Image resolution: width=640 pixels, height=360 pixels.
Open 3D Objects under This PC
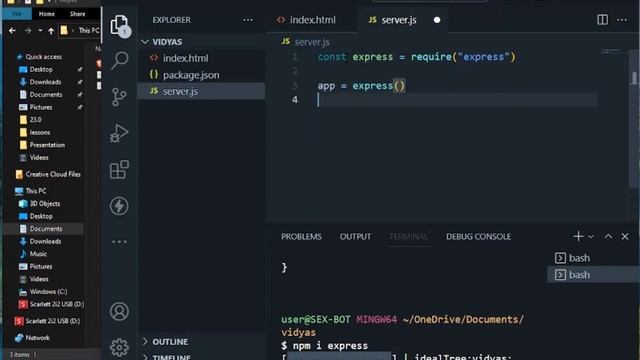click(x=44, y=204)
